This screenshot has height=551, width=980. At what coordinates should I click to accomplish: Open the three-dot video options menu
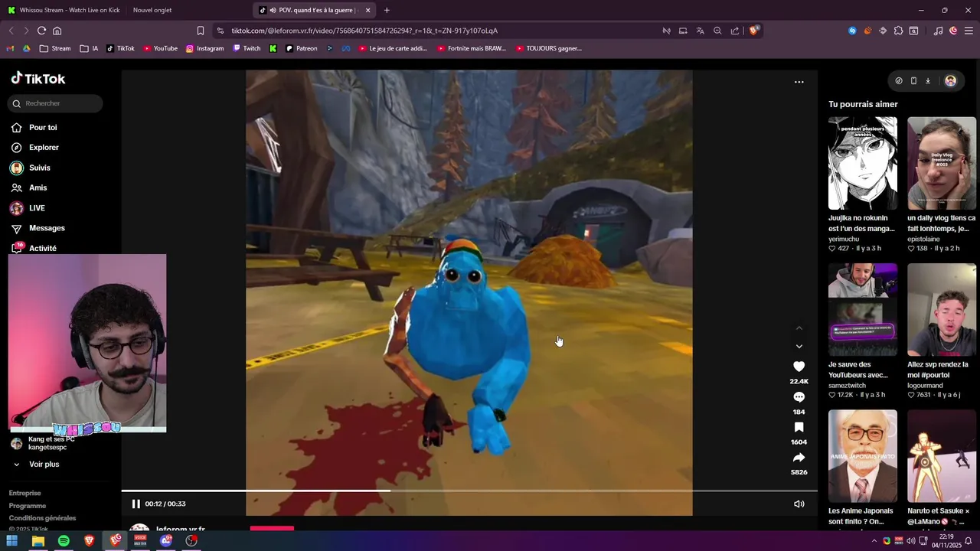coord(799,82)
